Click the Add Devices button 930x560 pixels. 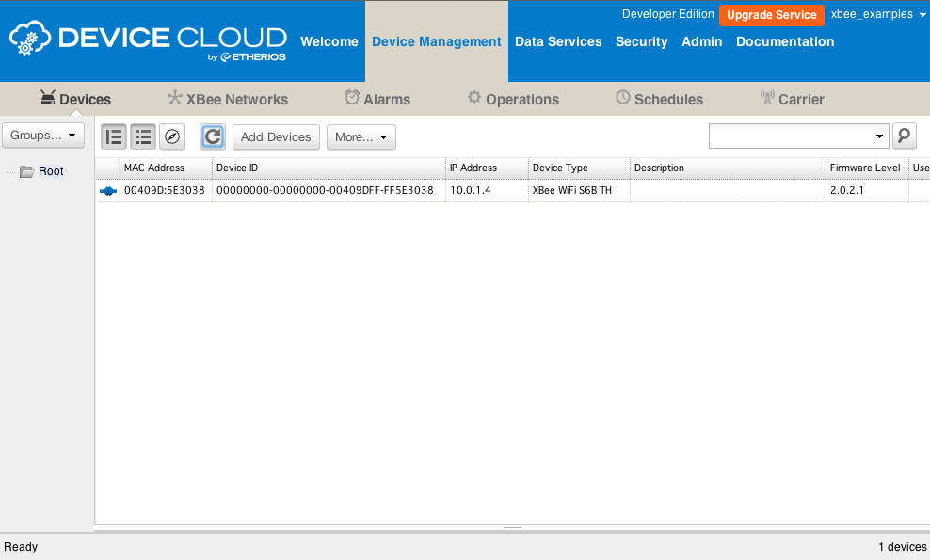tap(276, 137)
